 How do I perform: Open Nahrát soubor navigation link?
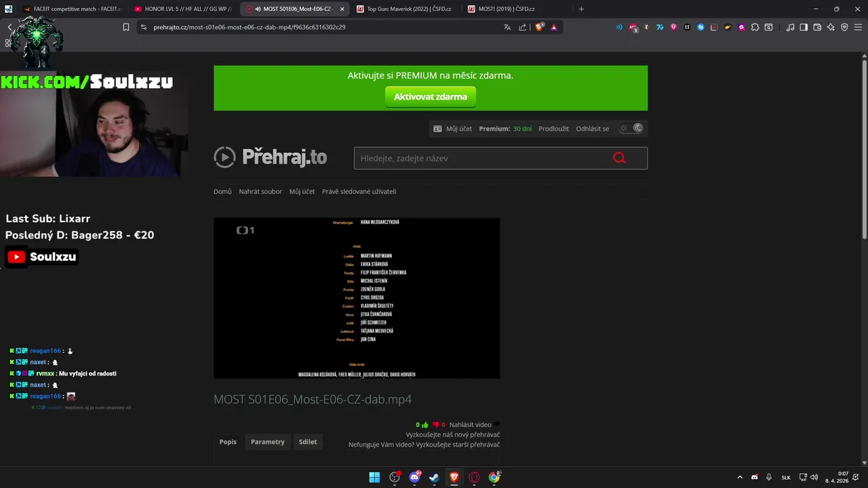(x=260, y=192)
